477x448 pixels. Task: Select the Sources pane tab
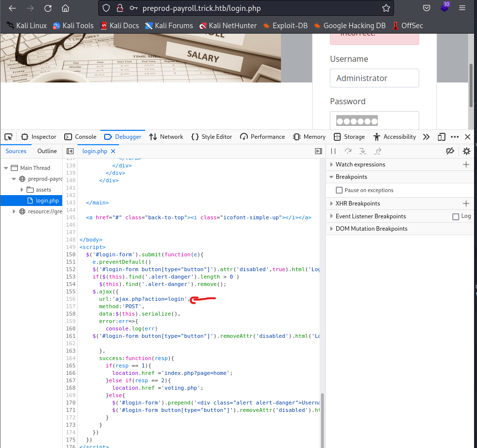tap(16, 151)
